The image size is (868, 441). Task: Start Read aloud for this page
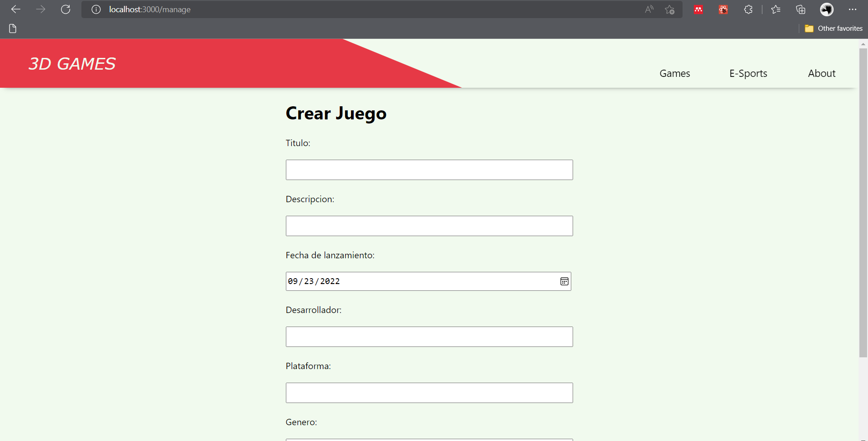pyautogui.click(x=649, y=9)
